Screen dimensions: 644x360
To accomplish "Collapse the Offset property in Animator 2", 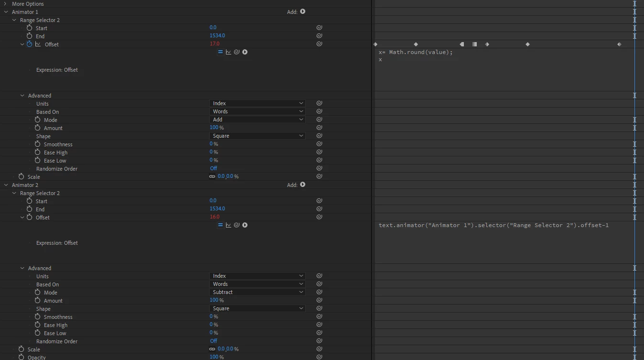I will 22,217.
